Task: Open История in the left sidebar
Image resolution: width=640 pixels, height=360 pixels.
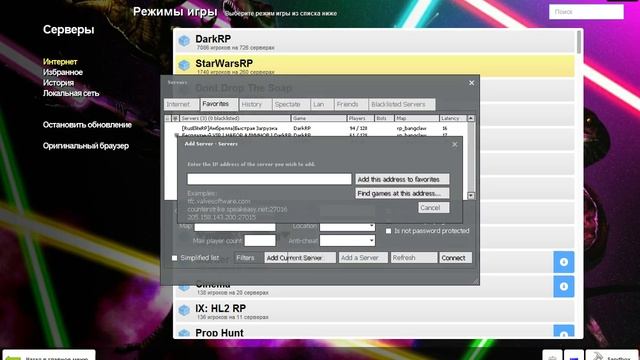Action: [x=58, y=83]
